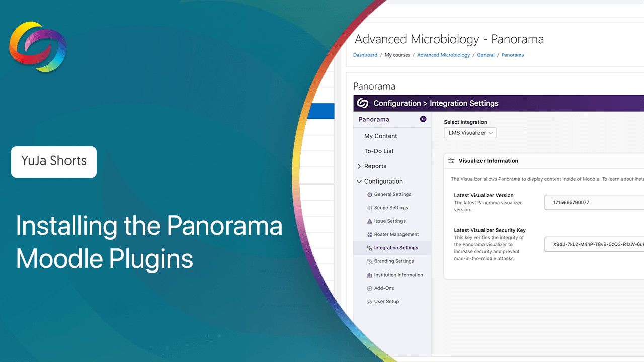Click the Integration Settings icon
The image size is (644, 362).
(x=370, y=248)
